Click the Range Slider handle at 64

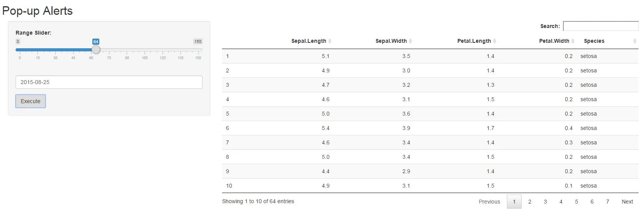[96, 50]
